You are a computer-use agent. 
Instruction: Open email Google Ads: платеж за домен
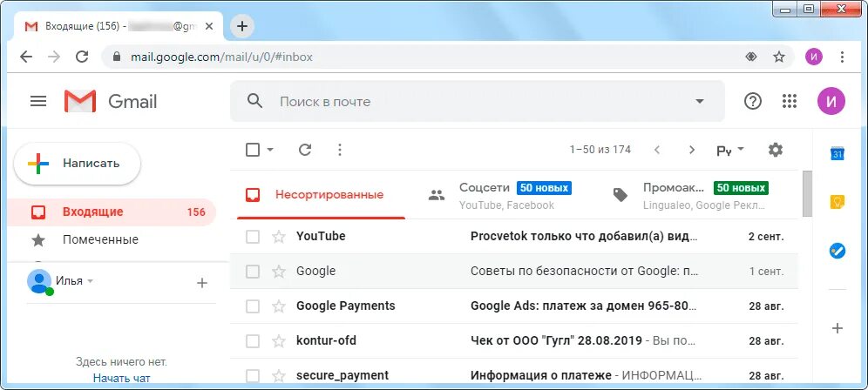(583, 306)
